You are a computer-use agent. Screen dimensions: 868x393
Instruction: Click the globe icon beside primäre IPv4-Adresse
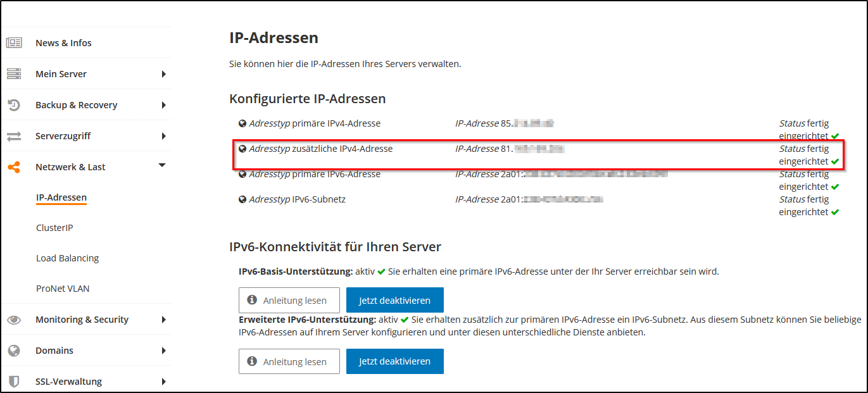point(243,123)
